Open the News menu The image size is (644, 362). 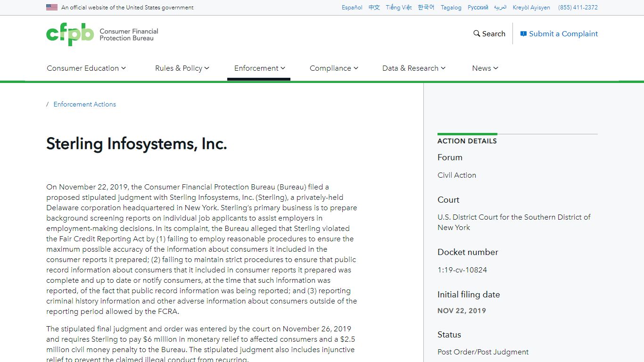(x=485, y=68)
